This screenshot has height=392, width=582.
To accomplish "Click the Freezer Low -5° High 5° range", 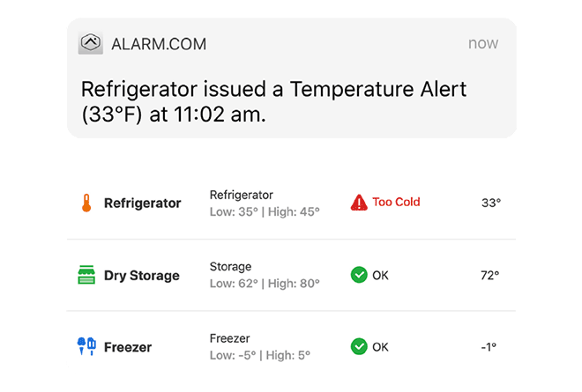I will pyautogui.click(x=261, y=356).
